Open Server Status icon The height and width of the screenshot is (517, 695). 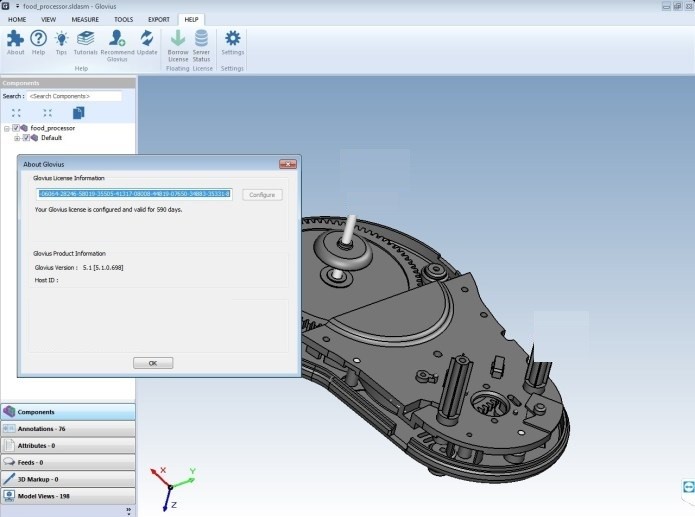[201, 39]
